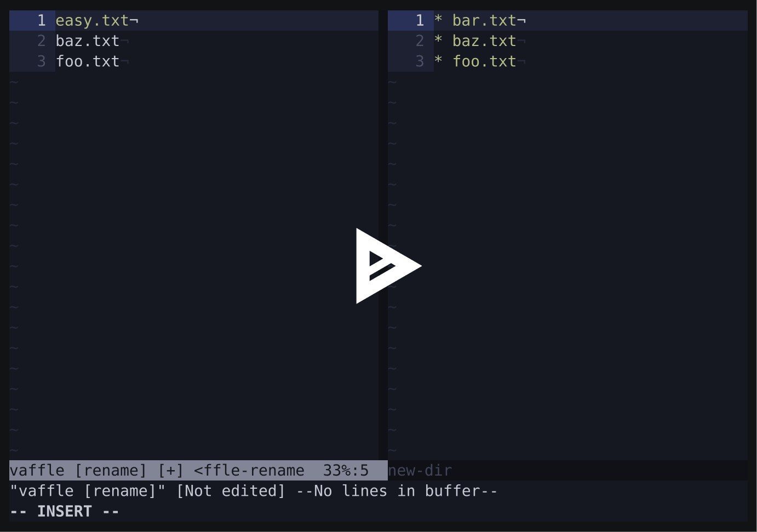
Task: Click line number 1 in left pane
Action: tap(41, 21)
